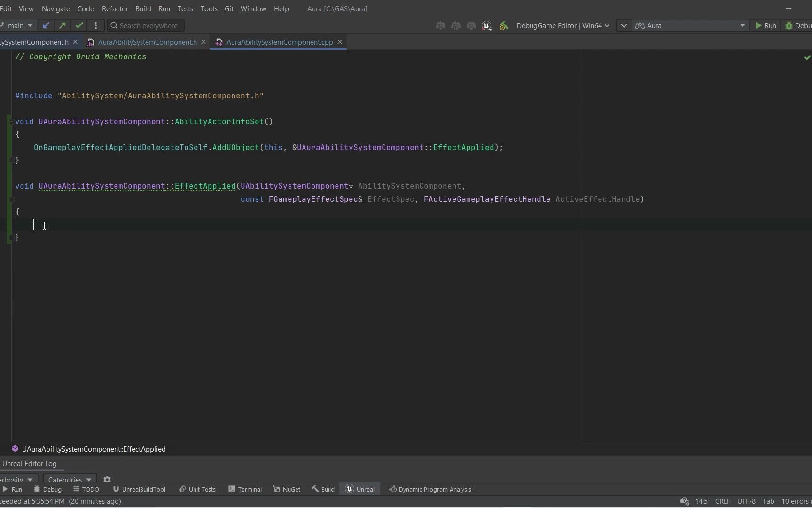
Task: Open the Git menu
Action: pyautogui.click(x=229, y=9)
